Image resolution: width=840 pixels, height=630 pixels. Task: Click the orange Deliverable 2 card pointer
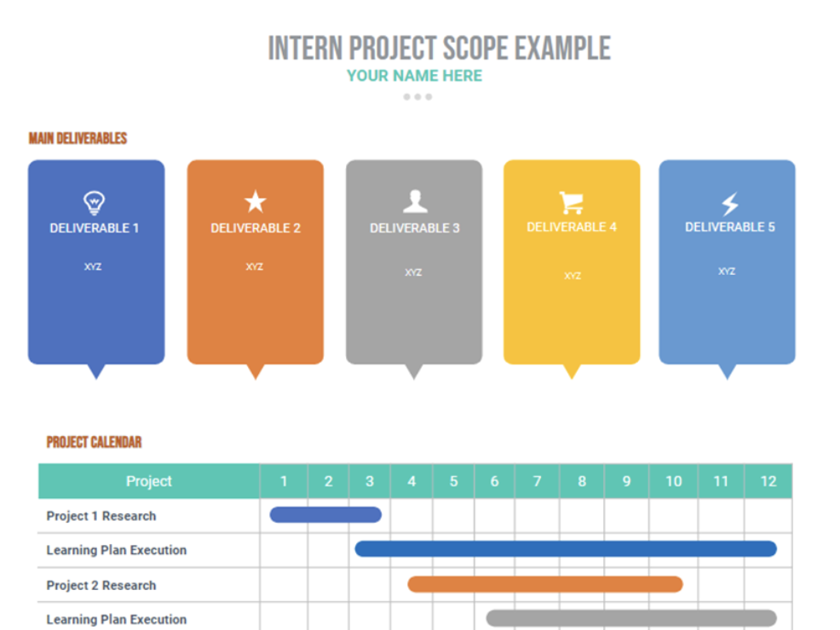click(255, 371)
